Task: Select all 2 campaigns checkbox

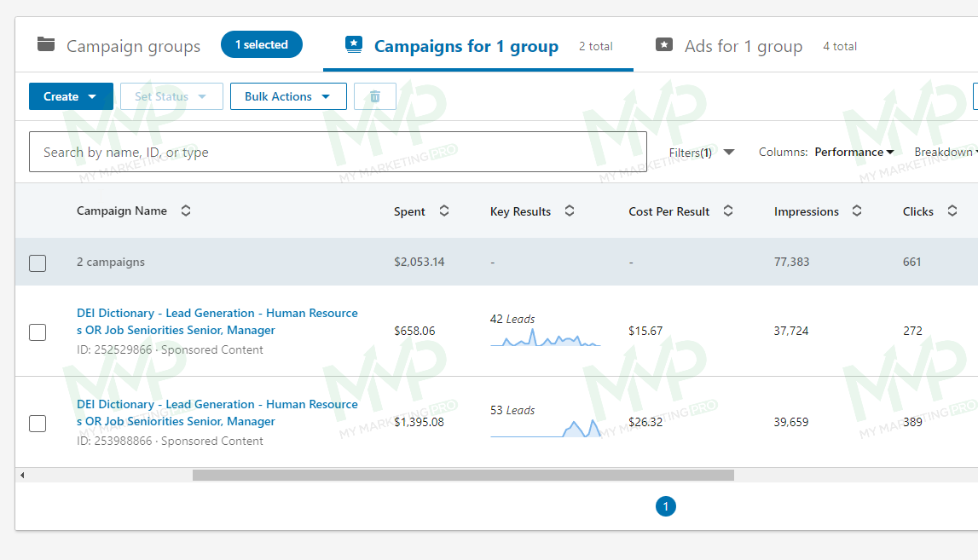Action: pos(38,263)
